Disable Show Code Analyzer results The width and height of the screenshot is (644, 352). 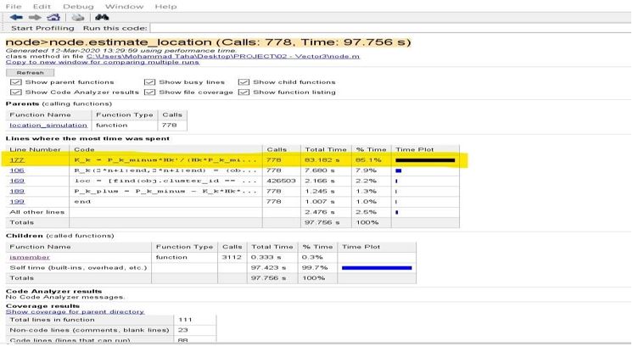[x=15, y=92]
